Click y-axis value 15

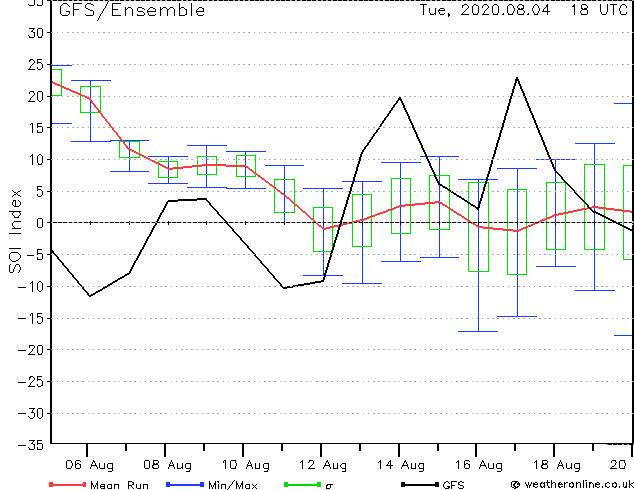(36, 128)
